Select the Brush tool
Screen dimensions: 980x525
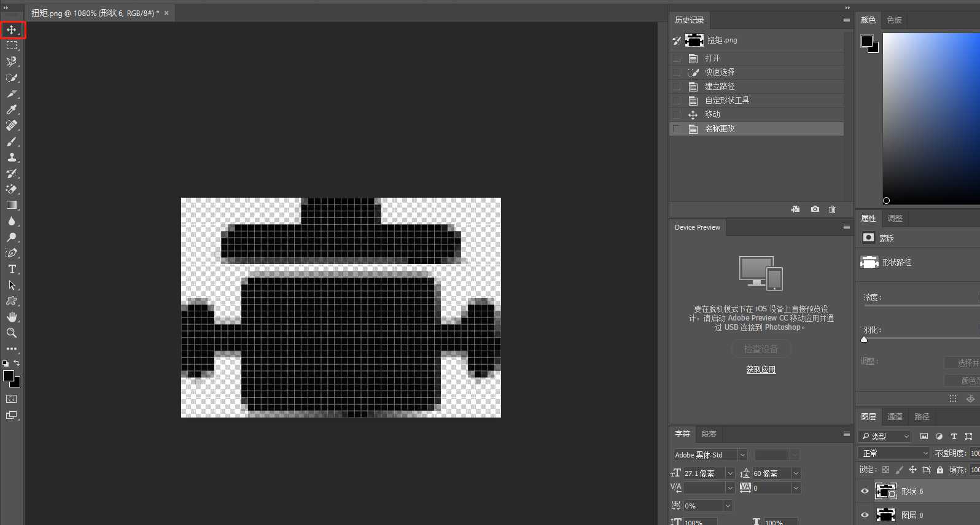click(12, 141)
